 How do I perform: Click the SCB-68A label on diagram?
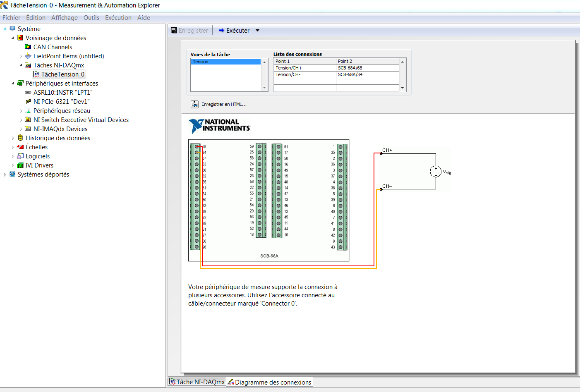pyautogui.click(x=269, y=256)
